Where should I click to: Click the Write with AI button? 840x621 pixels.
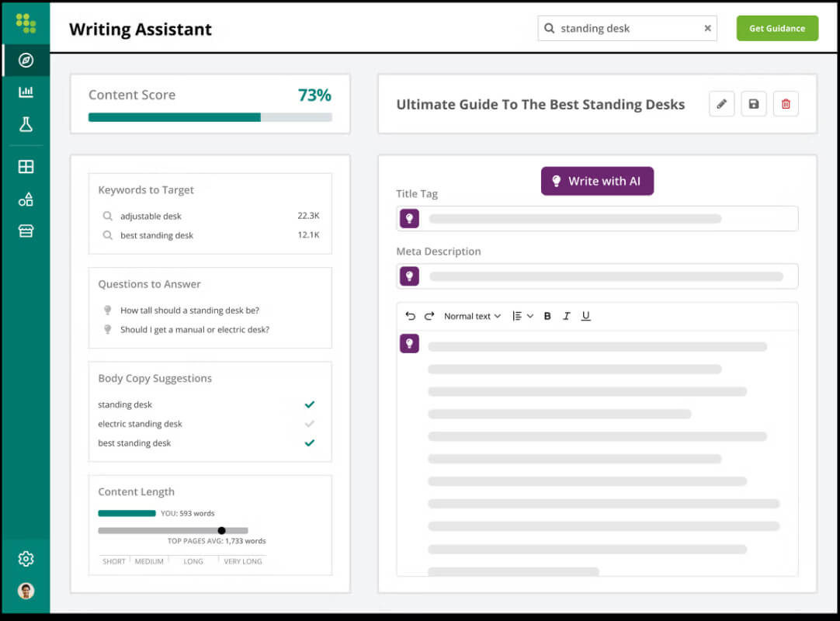[x=597, y=181]
